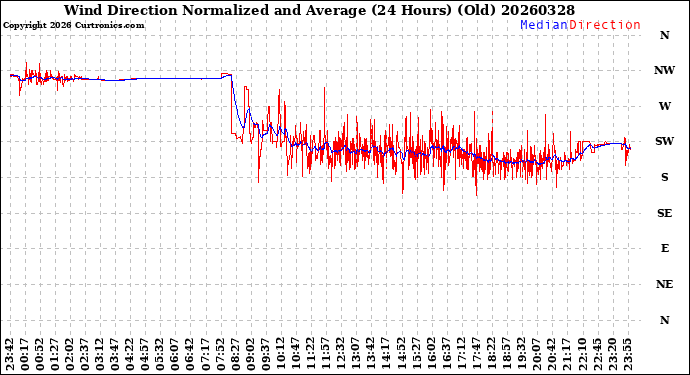The width and height of the screenshot is (690, 375).
Task: Click the 23:55 time label
Action: (x=627, y=355)
